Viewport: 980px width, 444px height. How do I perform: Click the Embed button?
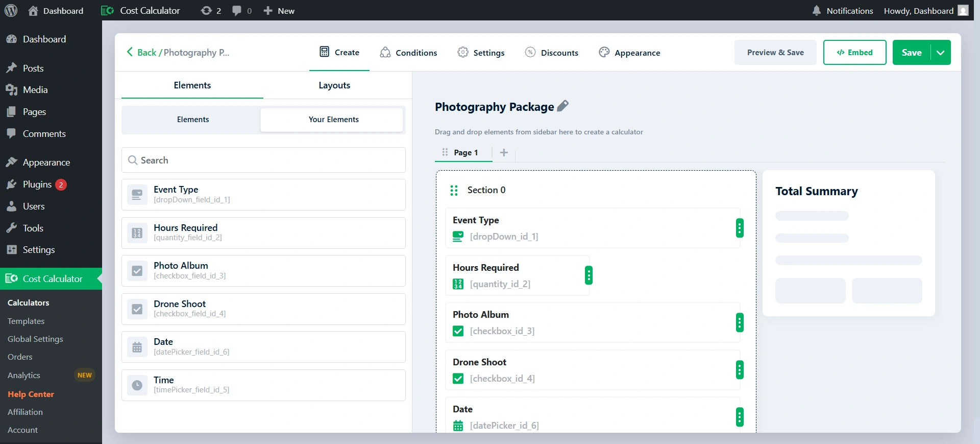coord(854,53)
